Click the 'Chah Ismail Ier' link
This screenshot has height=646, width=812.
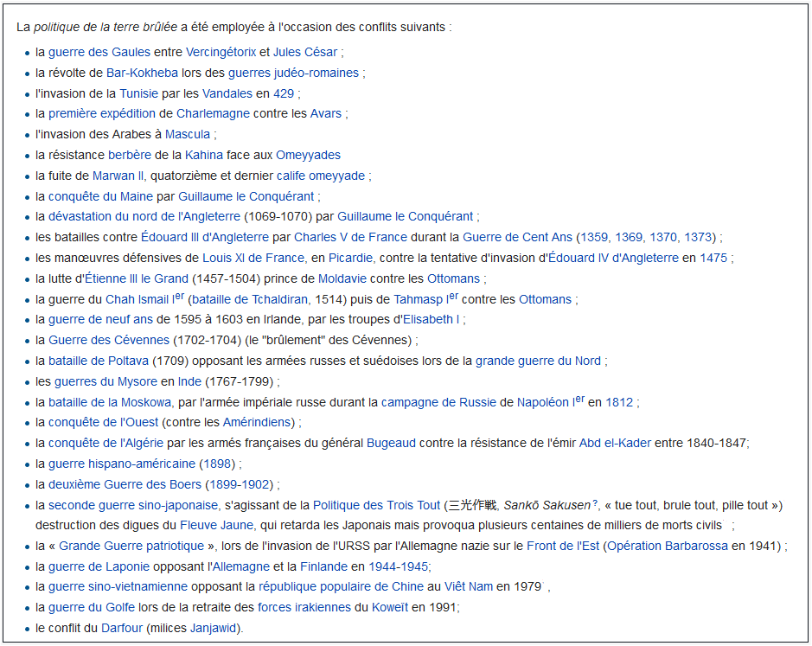pyautogui.click(x=144, y=299)
